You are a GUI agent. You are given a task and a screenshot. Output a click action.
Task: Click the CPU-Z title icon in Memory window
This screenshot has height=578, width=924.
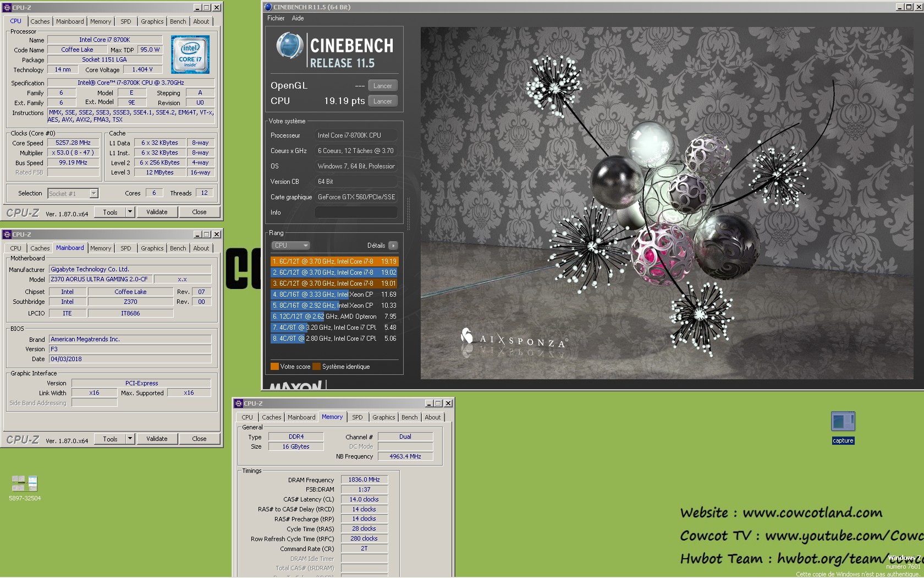click(x=239, y=403)
